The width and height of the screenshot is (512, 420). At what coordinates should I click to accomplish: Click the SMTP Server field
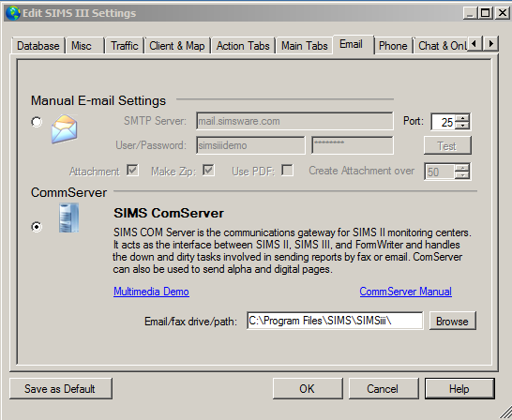pyautogui.click(x=294, y=121)
